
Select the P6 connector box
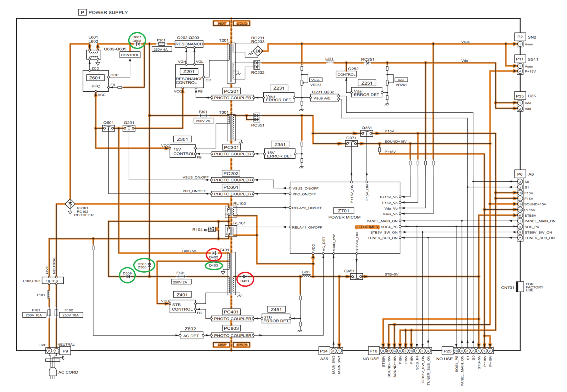pos(520,174)
